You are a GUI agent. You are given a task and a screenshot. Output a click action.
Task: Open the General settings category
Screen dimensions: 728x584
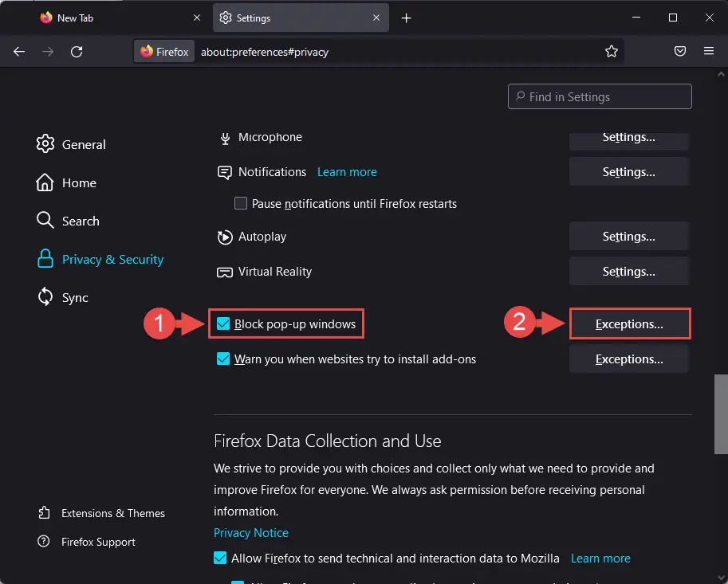tap(71, 144)
